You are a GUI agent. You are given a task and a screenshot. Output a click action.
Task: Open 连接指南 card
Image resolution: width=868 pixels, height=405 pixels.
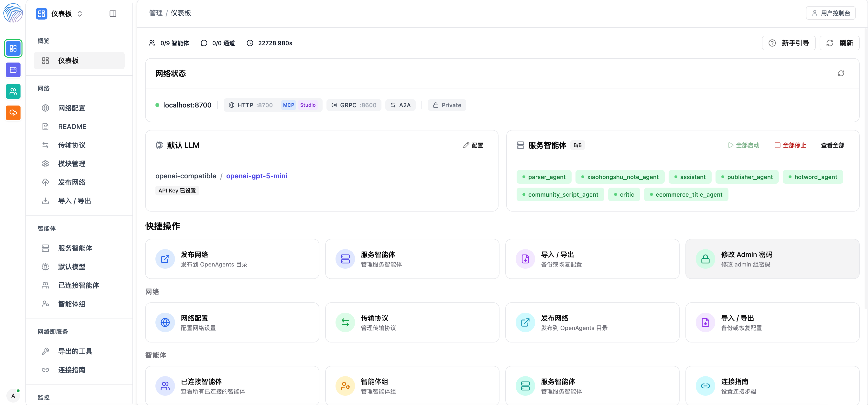[772, 385]
